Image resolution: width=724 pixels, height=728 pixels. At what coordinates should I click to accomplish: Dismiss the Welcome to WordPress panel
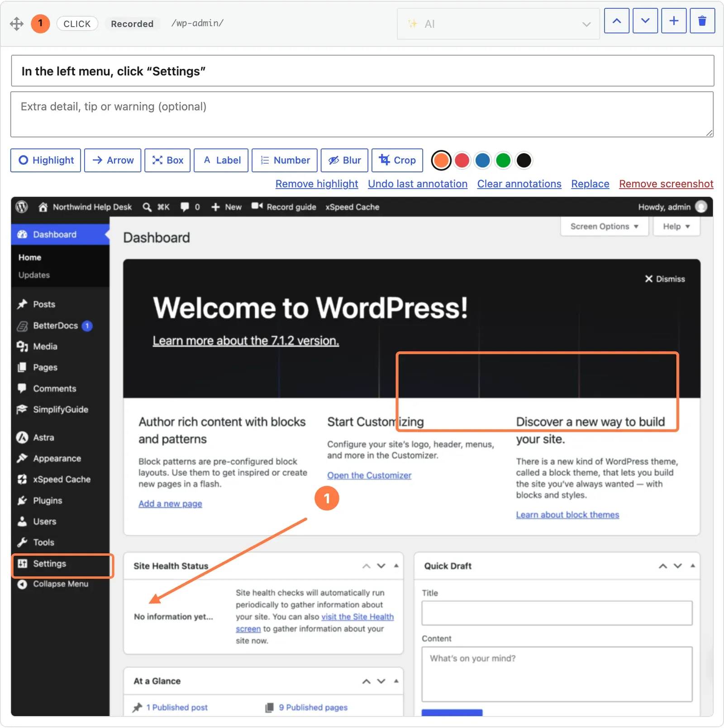click(665, 279)
